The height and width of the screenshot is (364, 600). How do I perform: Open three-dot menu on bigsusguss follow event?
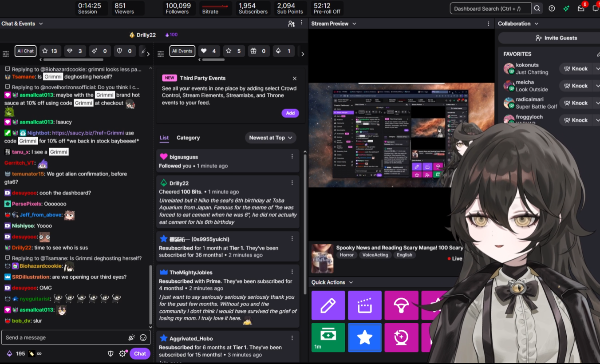point(292,156)
